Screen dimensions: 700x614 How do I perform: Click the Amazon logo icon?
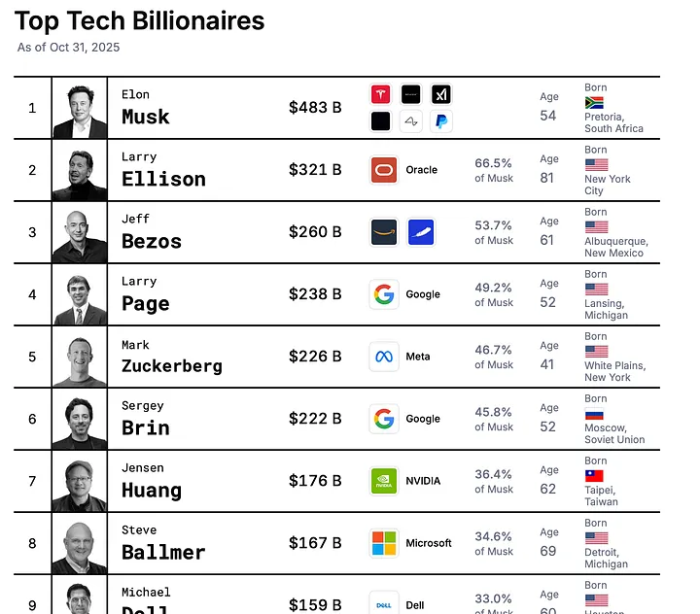coord(384,232)
